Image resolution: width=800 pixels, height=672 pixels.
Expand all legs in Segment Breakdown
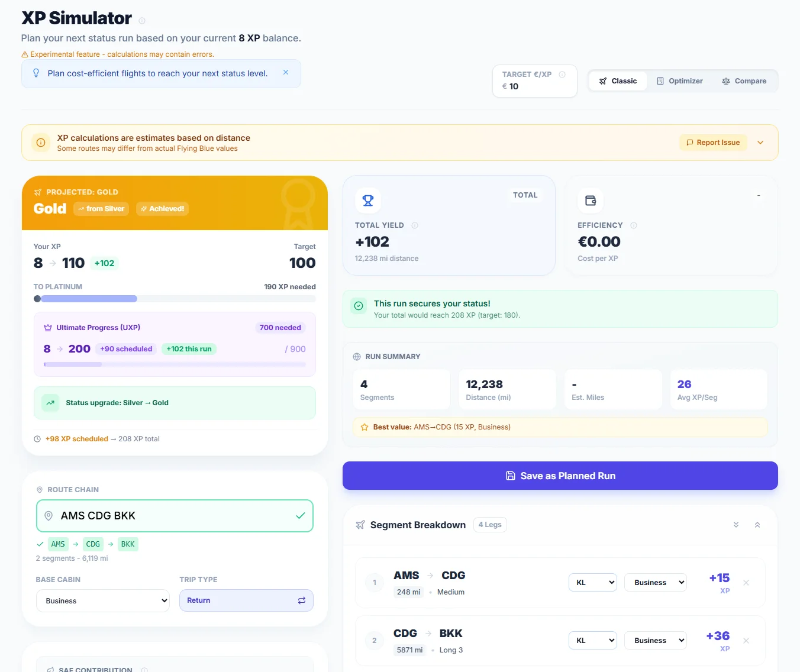click(736, 525)
